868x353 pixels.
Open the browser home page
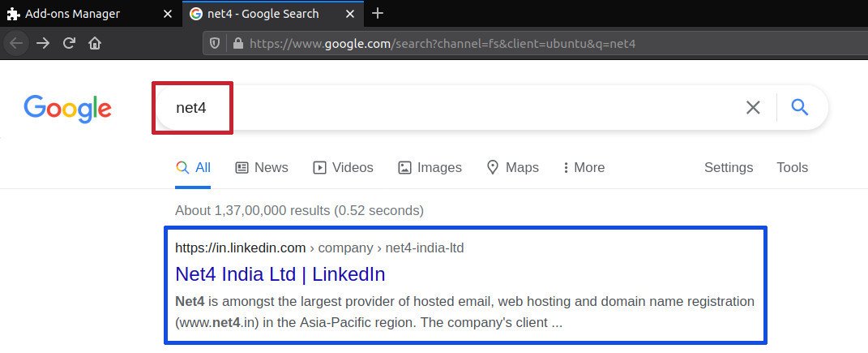click(95, 43)
